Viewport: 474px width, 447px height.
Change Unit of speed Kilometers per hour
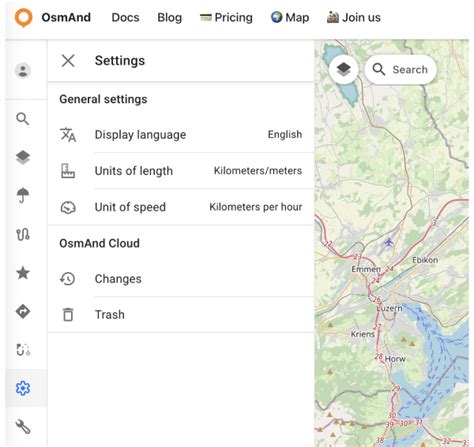255,207
